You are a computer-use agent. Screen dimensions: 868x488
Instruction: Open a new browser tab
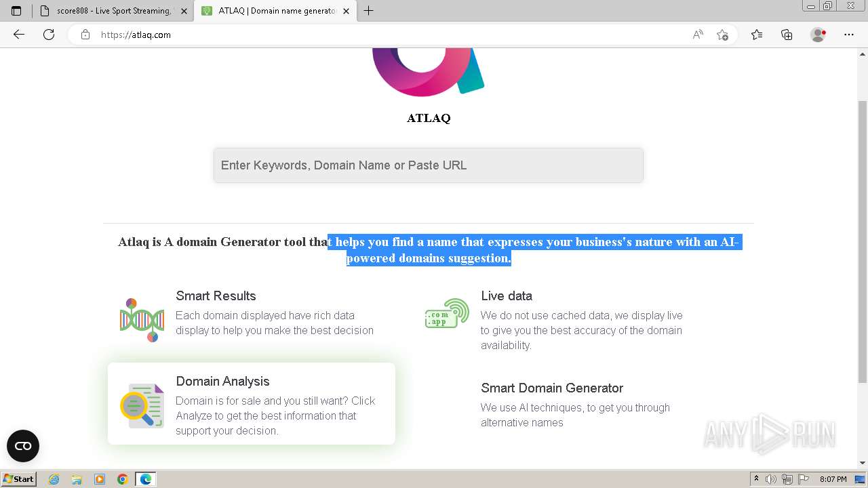(368, 11)
